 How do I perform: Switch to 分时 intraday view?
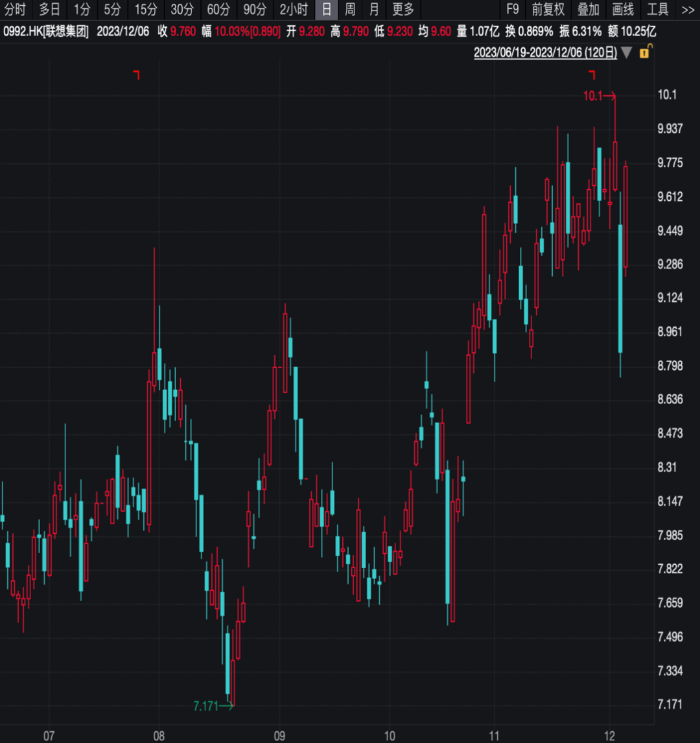coord(14,10)
